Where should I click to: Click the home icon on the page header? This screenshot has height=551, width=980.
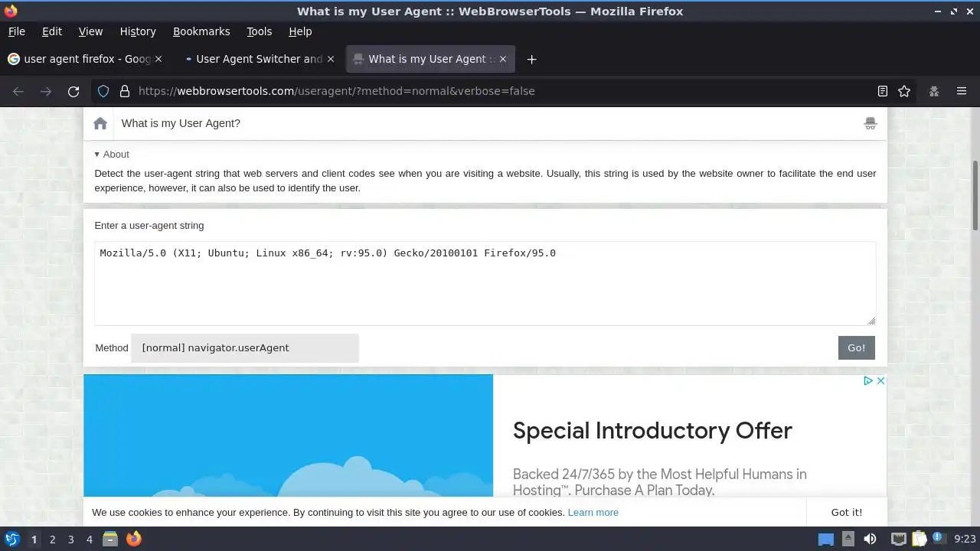click(100, 123)
